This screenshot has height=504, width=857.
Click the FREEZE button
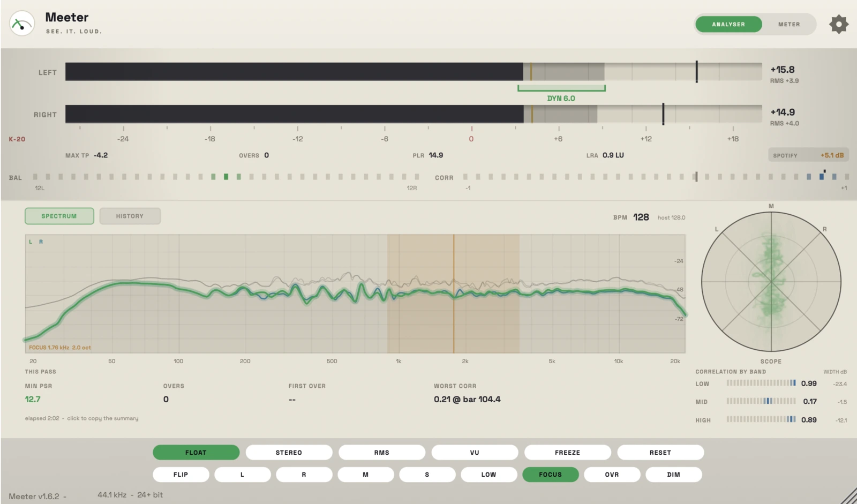click(x=567, y=453)
